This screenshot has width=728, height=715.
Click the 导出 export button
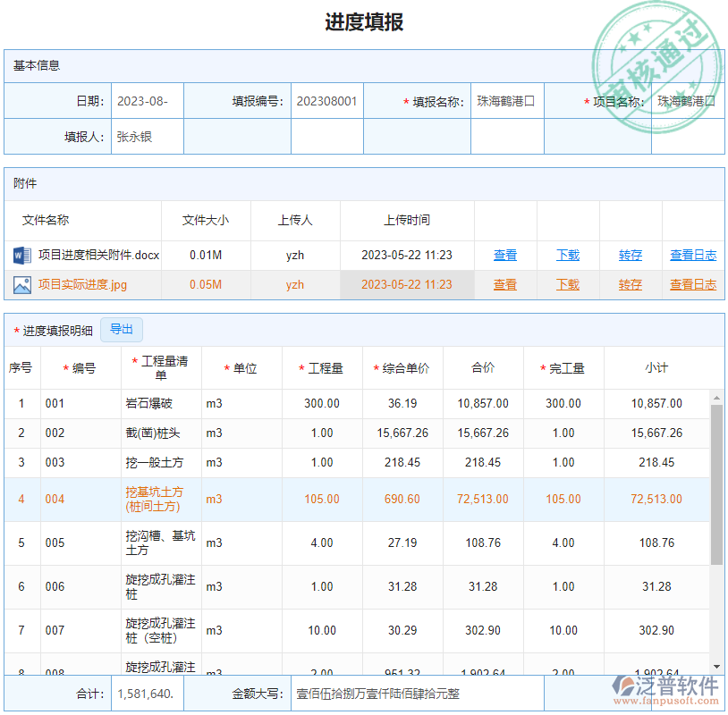tap(122, 330)
